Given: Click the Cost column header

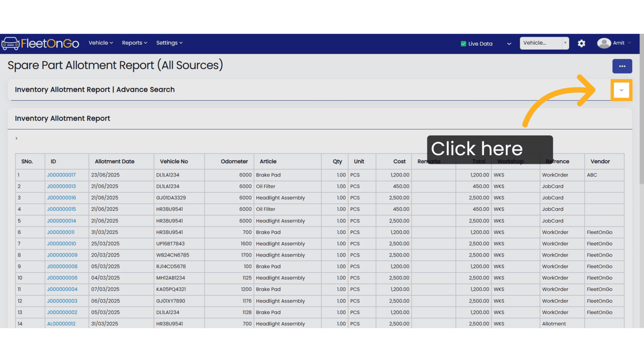Looking at the screenshot, I should (x=394, y=161).
